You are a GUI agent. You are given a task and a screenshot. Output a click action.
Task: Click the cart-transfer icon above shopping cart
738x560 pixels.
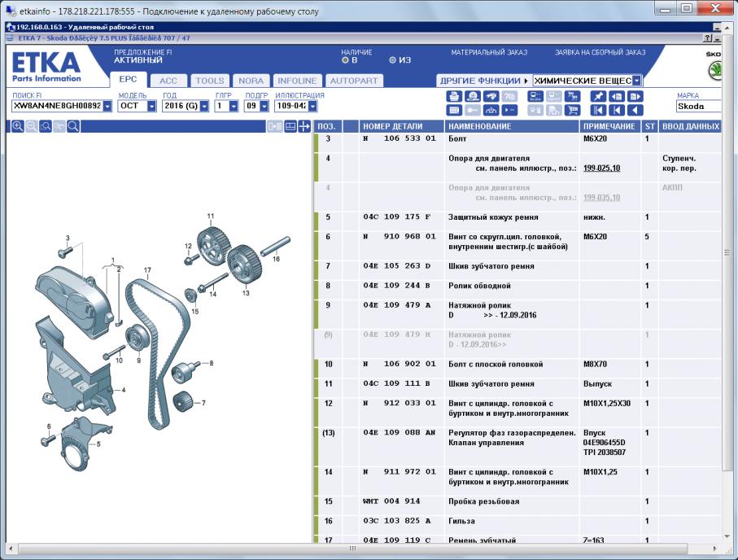coord(572,96)
